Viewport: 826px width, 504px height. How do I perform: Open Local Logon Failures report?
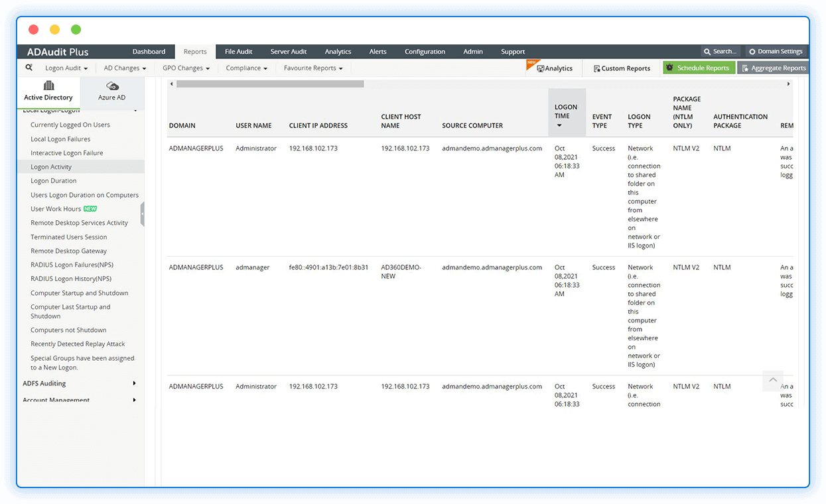click(x=60, y=139)
